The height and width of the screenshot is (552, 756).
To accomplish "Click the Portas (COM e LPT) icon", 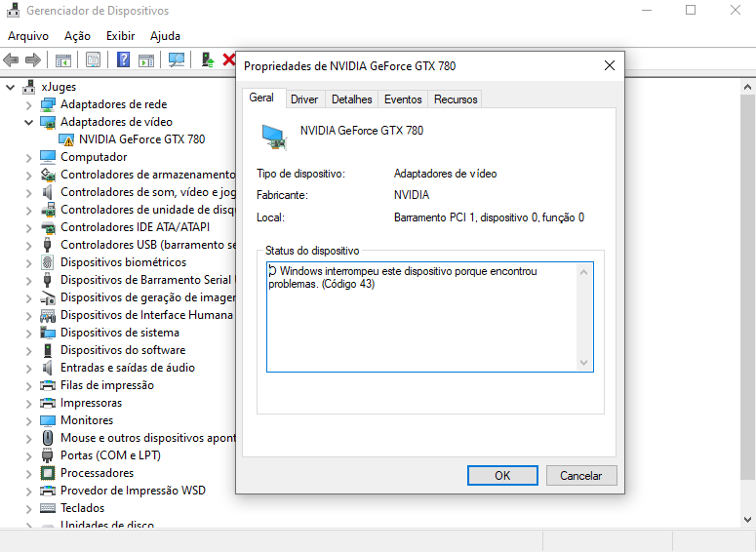I will pos(47,455).
